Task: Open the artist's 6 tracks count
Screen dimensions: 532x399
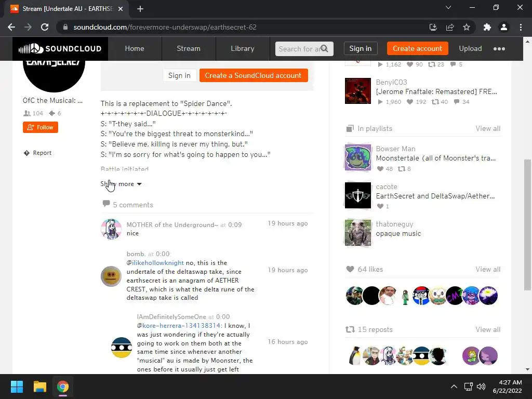Action: click(x=55, y=113)
